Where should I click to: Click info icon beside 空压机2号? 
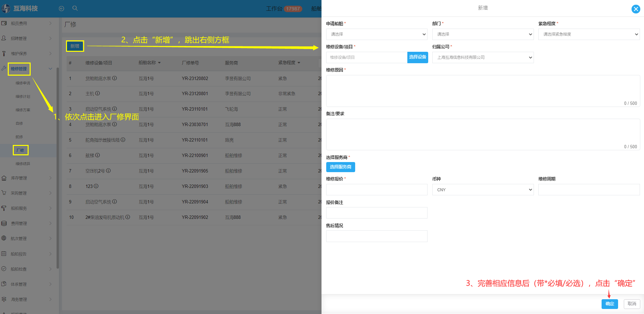click(108, 171)
